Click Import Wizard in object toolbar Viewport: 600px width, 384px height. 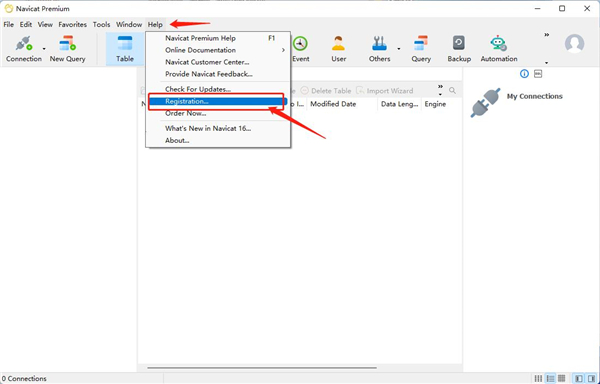pyautogui.click(x=384, y=91)
